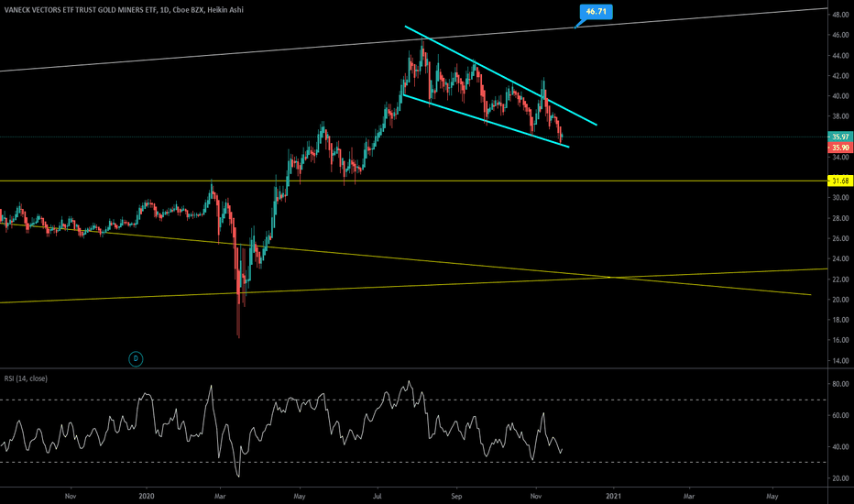Click the 46.71 price callout label
This screenshot has width=854, height=504.
pos(596,11)
